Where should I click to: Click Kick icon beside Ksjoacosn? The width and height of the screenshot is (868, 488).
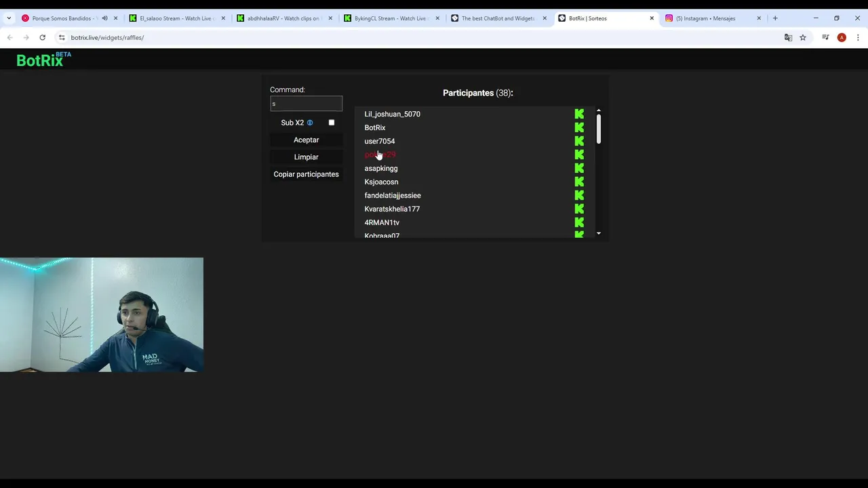click(x=579, y=182)
